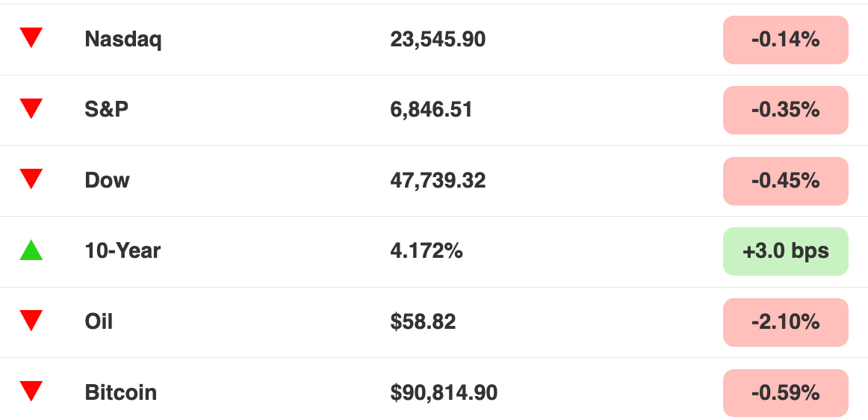
Task: Click the red down arrow beside S&P
Action: [x=31, y=108]
